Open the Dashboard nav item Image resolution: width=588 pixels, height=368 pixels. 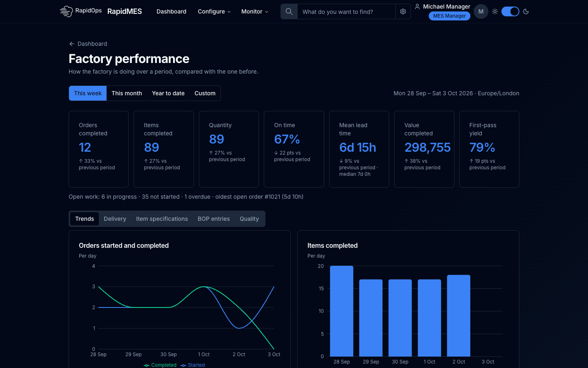[171, 11]
